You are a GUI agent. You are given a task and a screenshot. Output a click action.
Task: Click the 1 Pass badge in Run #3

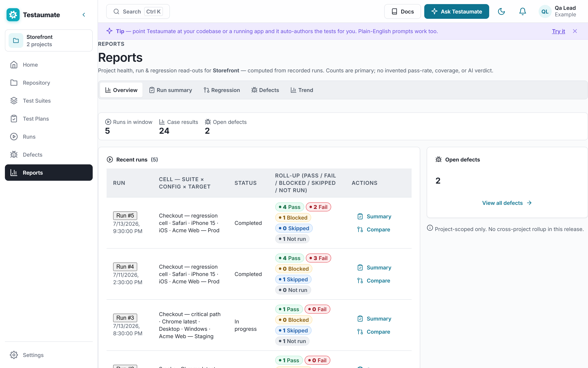(x=289, y=309)
